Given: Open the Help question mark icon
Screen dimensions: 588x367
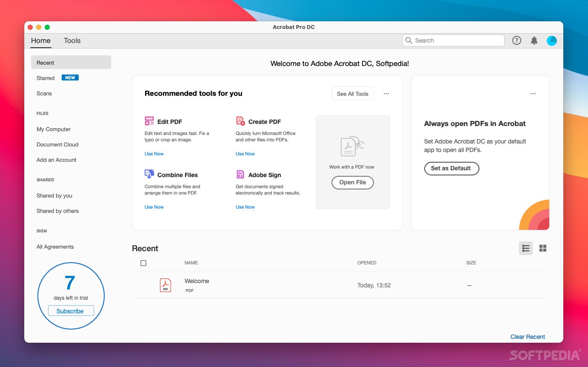Looking at the screenshot, I should [517, 40].
